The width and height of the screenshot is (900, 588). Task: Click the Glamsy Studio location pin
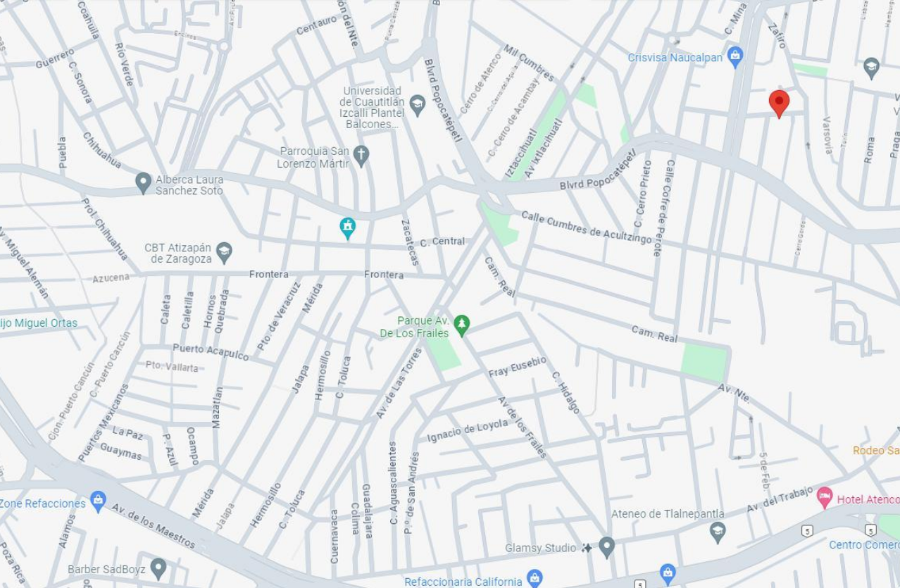(607, 547)
